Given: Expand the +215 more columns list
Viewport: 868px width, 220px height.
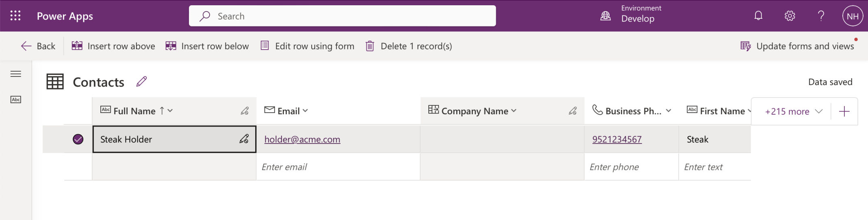Looking at the screenshot, I should click(x=793, y=111).
